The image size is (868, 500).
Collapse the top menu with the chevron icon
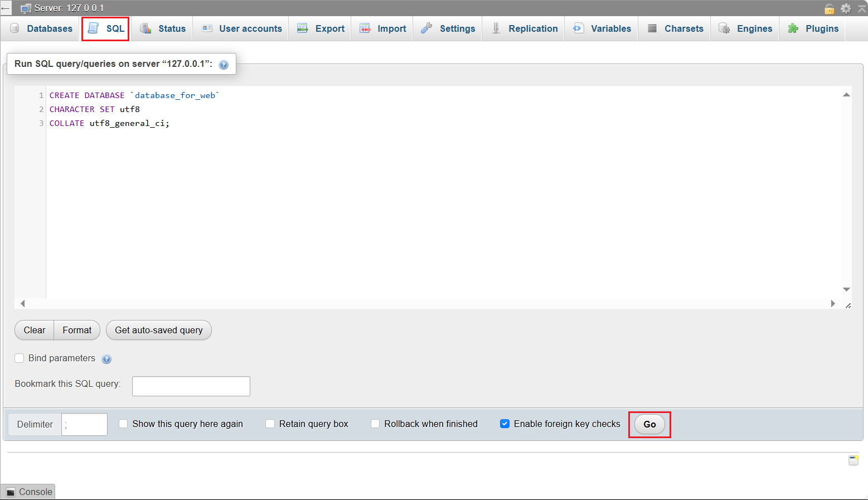tap(862, 8)
